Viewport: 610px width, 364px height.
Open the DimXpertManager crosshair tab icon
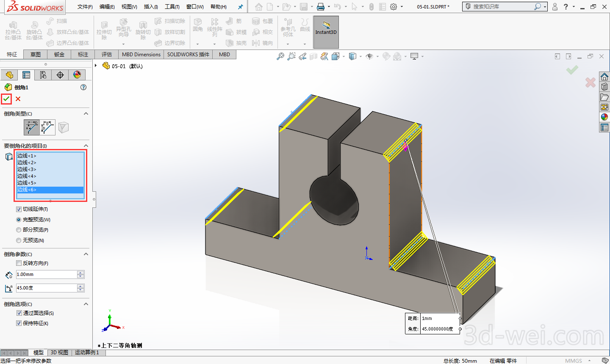click(x=60, y=75)
